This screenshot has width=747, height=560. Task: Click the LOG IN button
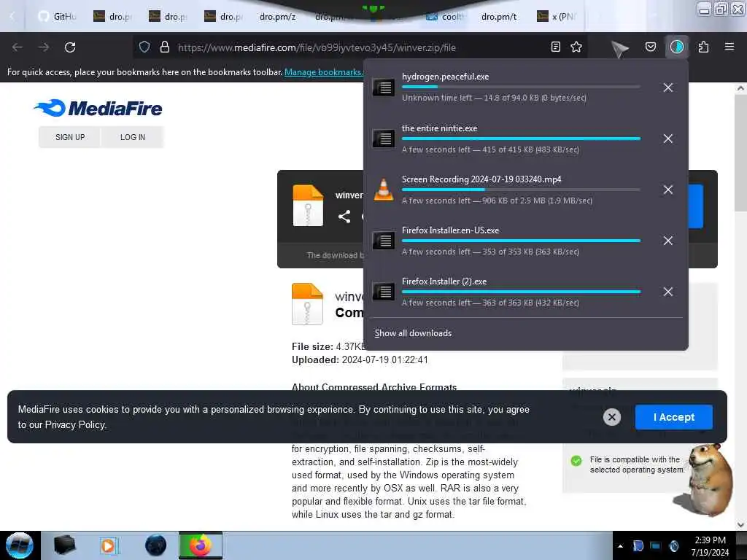click(133, 137)
